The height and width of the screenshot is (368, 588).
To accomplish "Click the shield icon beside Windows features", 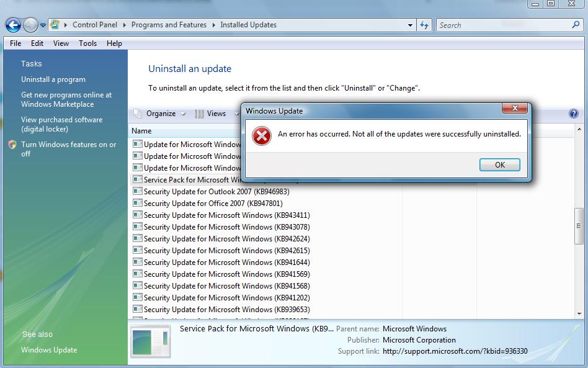I will tap(12, 145).
